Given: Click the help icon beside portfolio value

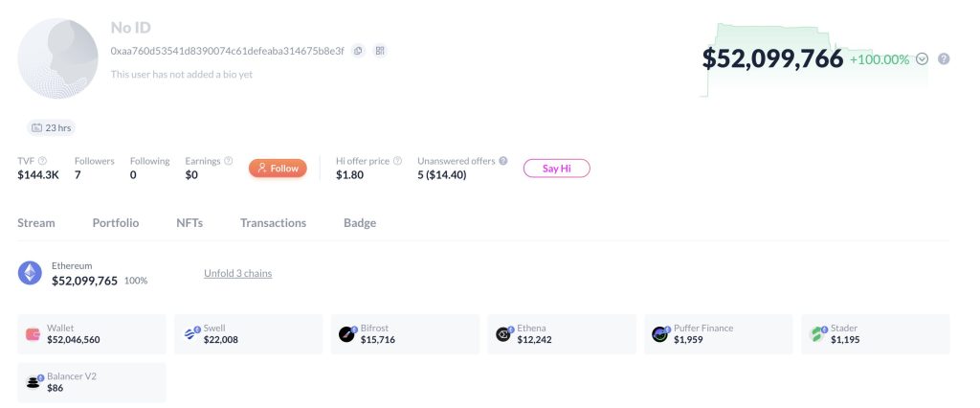Looking at the screenshot, I should [x=944, y=59].
